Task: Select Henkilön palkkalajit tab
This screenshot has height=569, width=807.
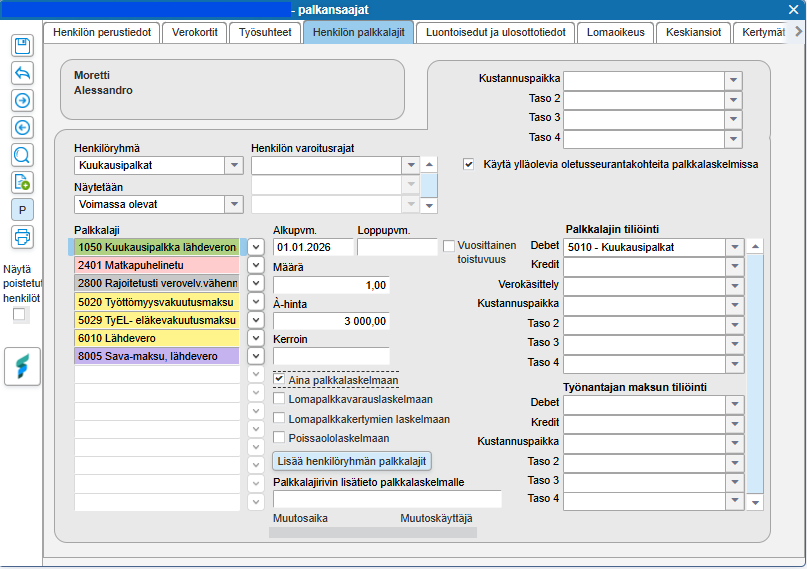Action: [359, 32]
